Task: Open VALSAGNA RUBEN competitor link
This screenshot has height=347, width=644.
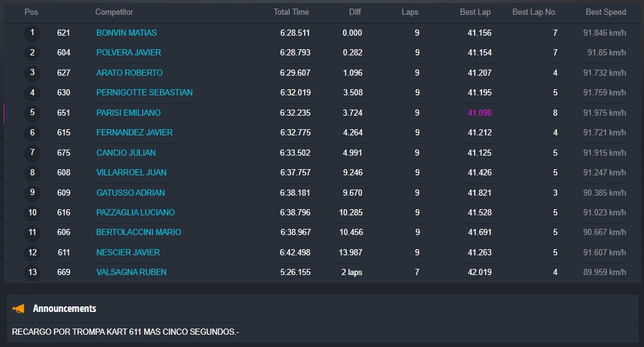Action: [x=131, y=272]
